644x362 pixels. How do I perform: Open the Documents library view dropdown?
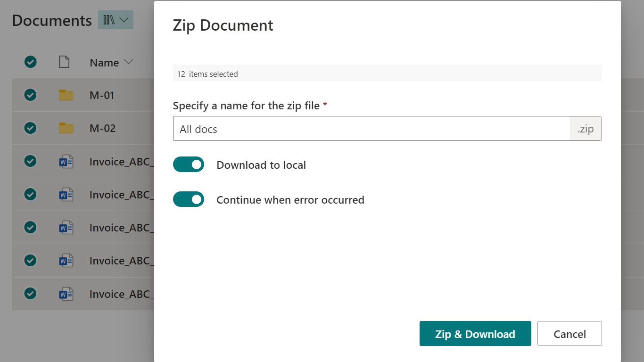(x=124, y=20)
